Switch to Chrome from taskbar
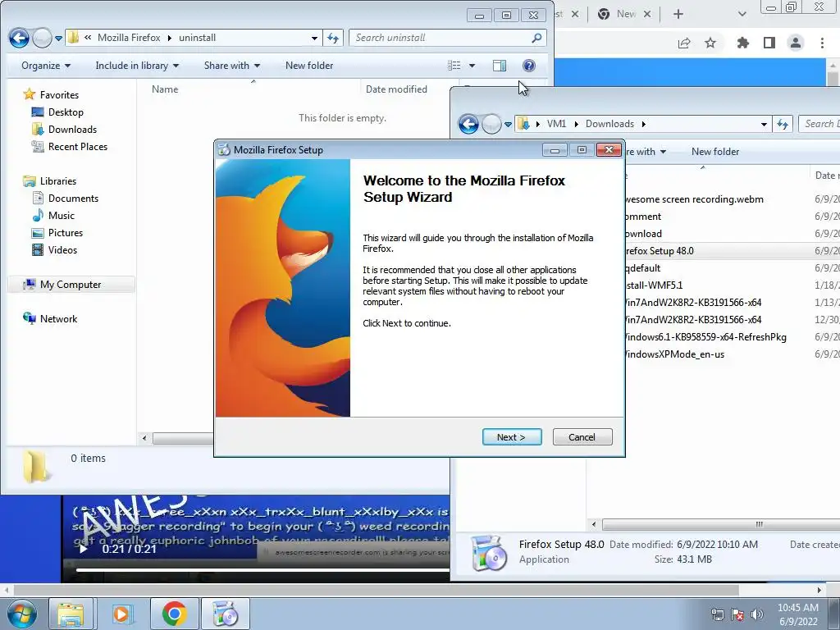This screenshot has height=630, width=840. click(174, 614)
